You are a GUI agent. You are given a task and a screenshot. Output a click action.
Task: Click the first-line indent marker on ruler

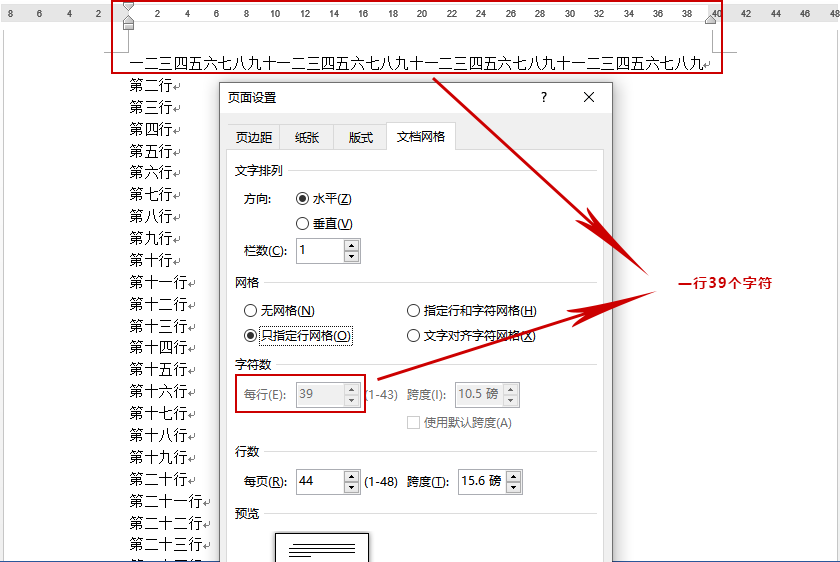click(x=128, y=6)
